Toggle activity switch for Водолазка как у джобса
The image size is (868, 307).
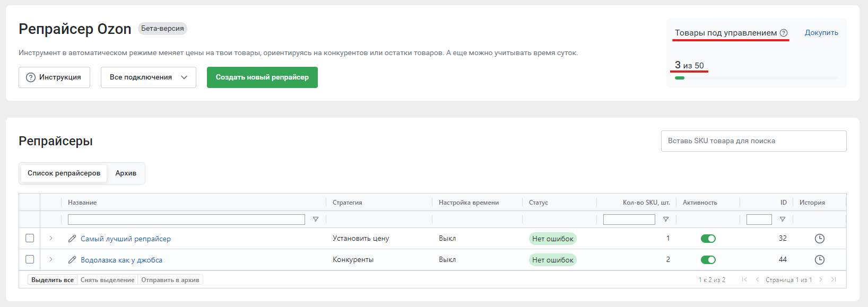pyautogui.click(x=708, y=260)
